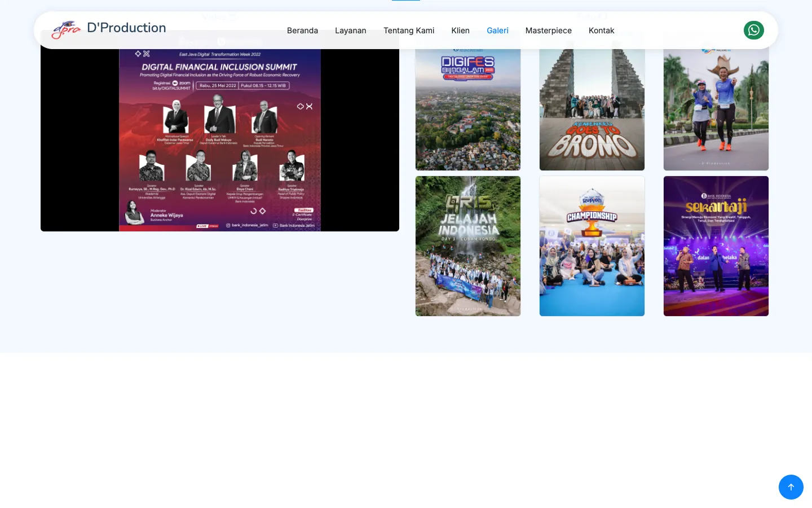Image resolution: width=812 pixels, height=508 pixels.
Task: Open the Jelajah Indonesia waterfall photo
Action: pos(468,246)
